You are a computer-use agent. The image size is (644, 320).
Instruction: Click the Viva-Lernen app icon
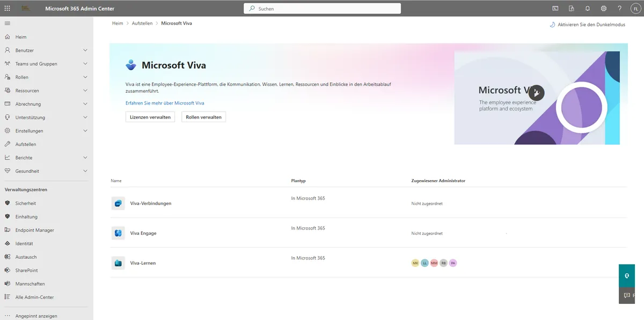118,263
